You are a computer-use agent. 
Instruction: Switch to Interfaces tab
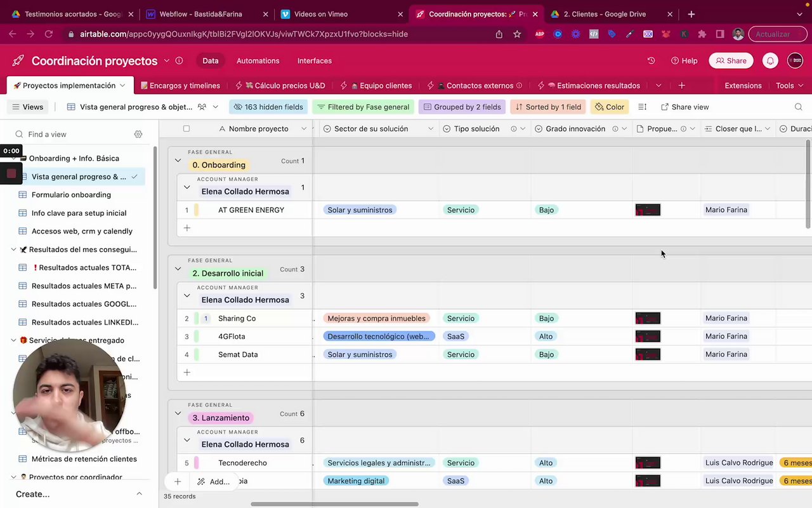pos(315,61)
